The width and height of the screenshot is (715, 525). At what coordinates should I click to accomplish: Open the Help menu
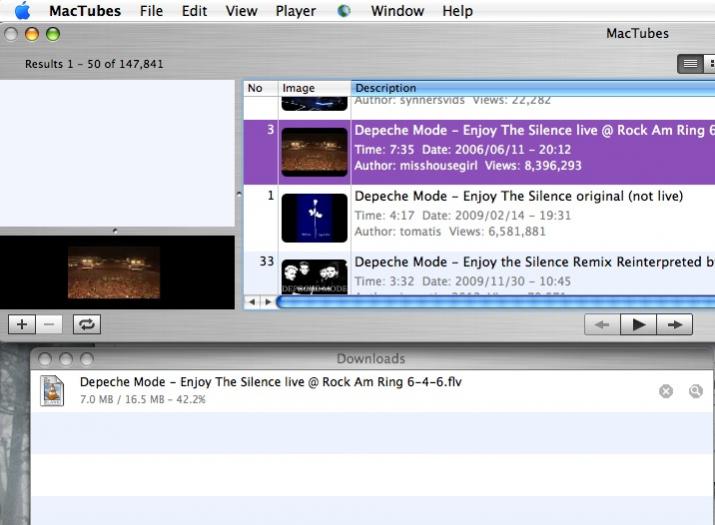point(457,10)
